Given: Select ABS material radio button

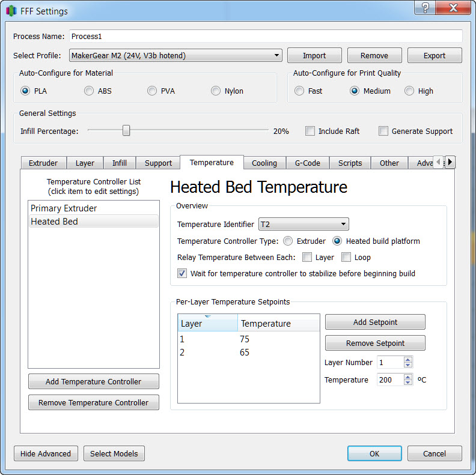Looking at the screenshot, I should (89, 91).
